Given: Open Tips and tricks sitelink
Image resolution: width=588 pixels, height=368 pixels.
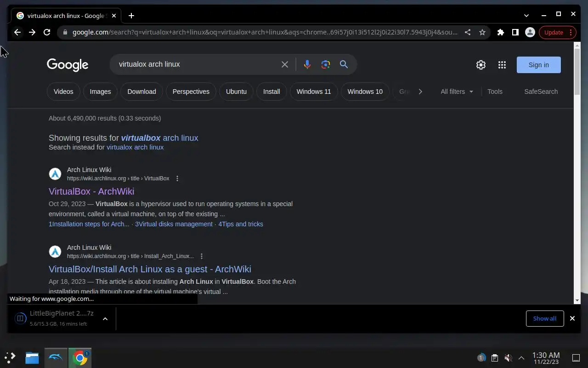Looking at the screenshot, I should coord(241,224).
